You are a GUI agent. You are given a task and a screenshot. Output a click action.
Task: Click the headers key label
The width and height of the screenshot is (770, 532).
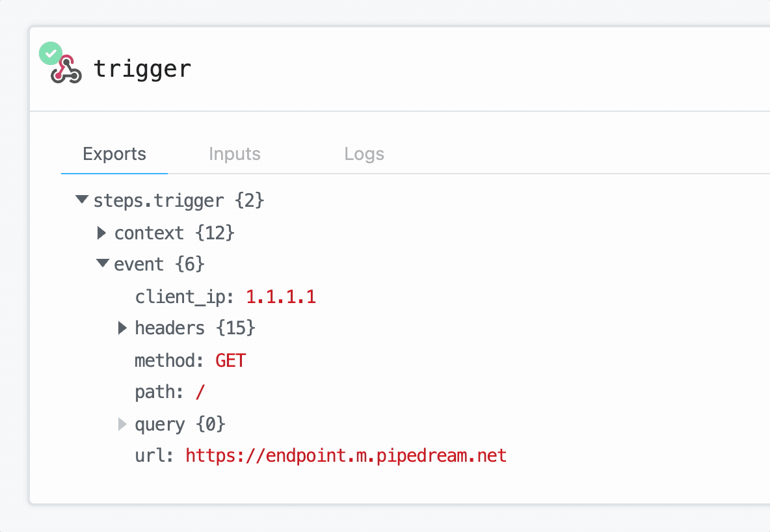pos(170,328)
